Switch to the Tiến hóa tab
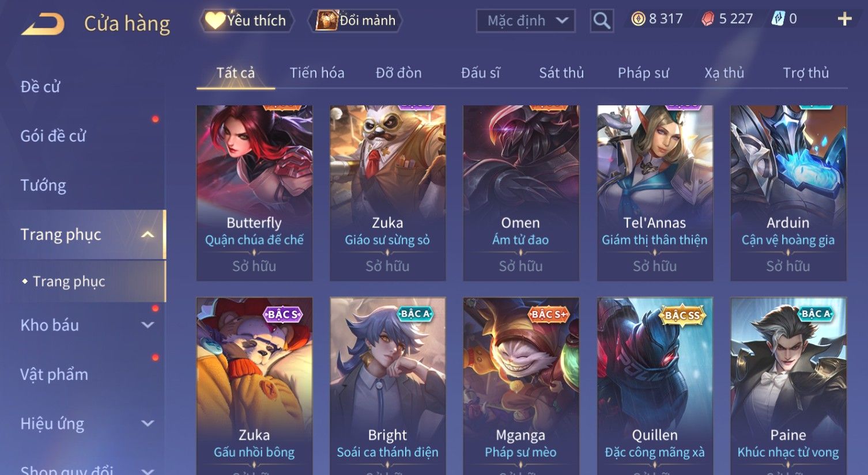The image size is (868, 475). 317,73
